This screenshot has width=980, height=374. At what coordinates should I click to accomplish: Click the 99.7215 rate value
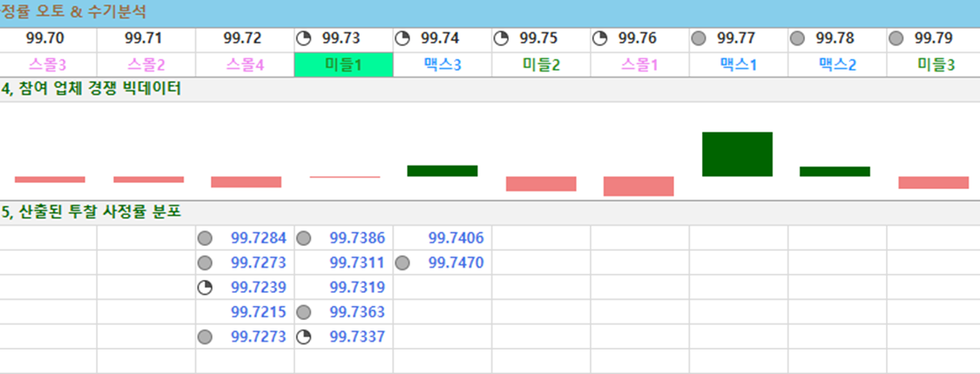(x=259, y=312)
